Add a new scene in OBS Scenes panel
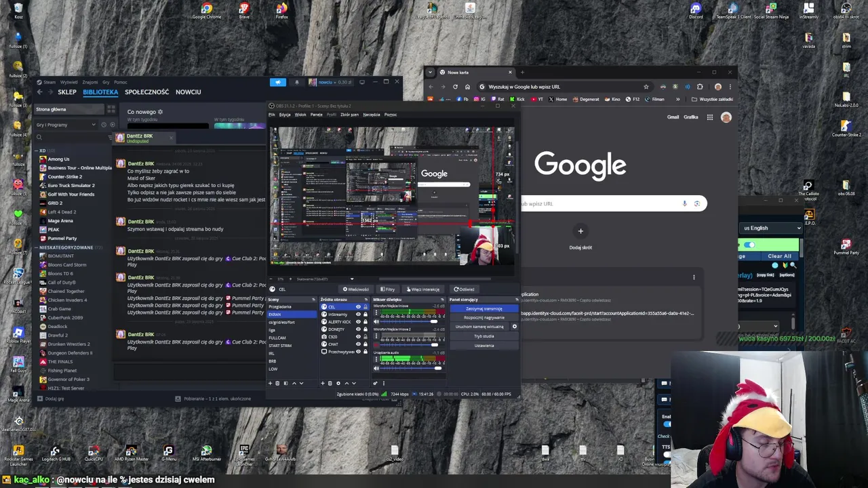This screenshot has height=488, width=868. click(270, 383)
